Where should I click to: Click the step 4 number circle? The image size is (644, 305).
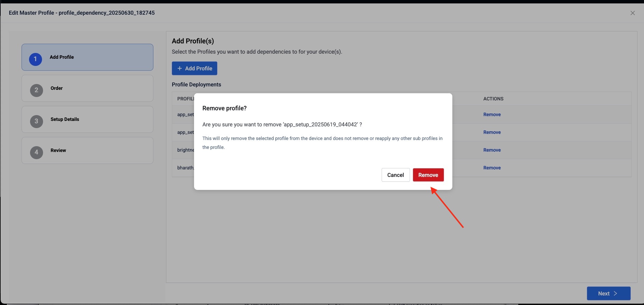37,152
